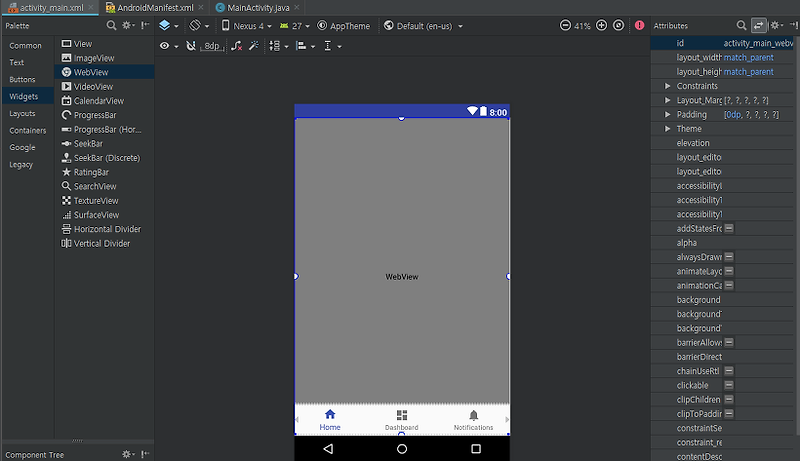Image resolution: width=800 pixels, height=461 pixels.
Task: Pick the SeekBar widget
Action: [104, 144]
